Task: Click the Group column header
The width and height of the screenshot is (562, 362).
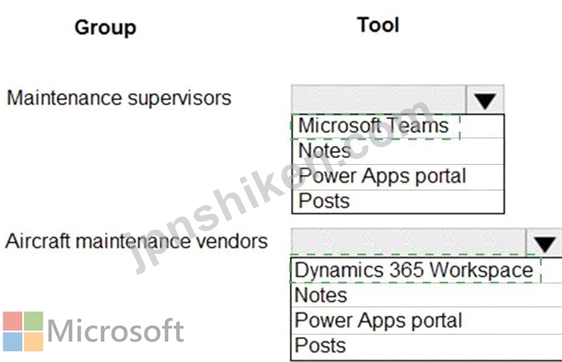Action: pyautogui.click(x=105, y=28)
